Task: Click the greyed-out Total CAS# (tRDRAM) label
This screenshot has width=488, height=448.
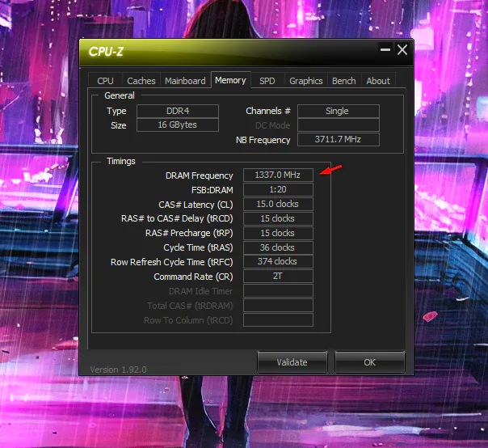Action: (x=190, y=306)
